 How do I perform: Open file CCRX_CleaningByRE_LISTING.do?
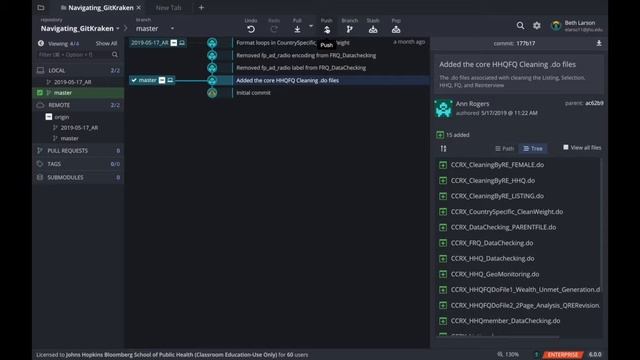[x=497, y=196]
